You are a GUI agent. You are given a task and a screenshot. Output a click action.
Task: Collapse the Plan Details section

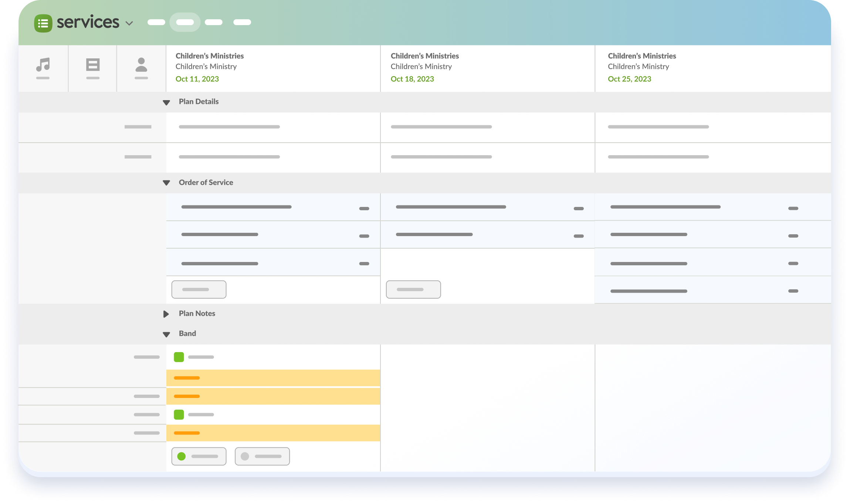pos(166,102)
